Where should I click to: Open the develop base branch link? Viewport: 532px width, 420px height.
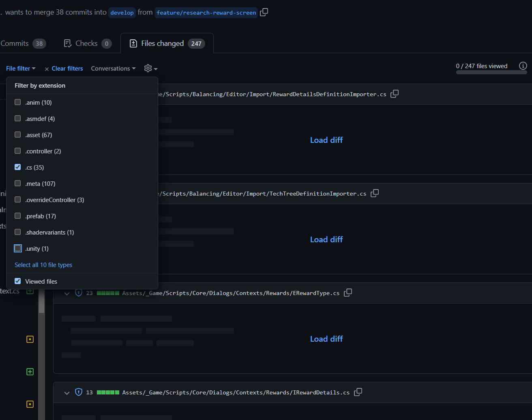(x=122, y=13)
